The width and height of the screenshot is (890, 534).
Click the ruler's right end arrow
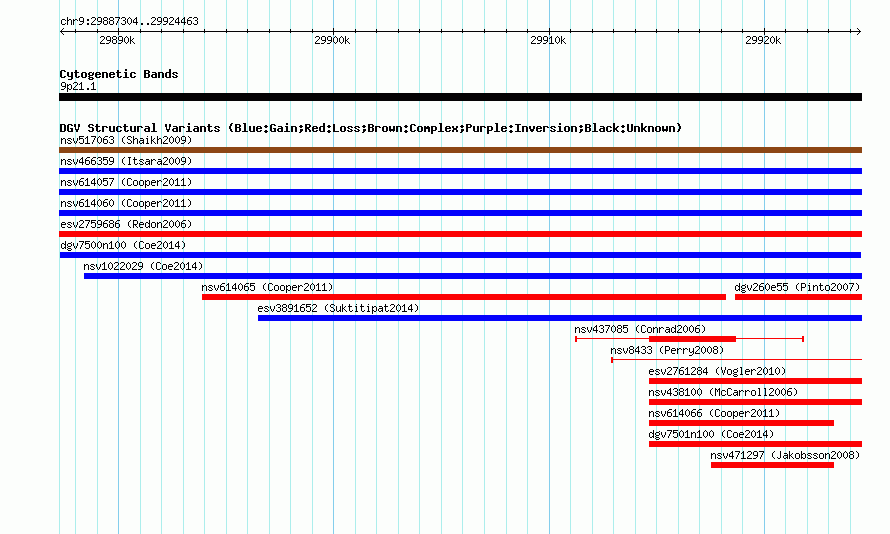tap(858, 31)
